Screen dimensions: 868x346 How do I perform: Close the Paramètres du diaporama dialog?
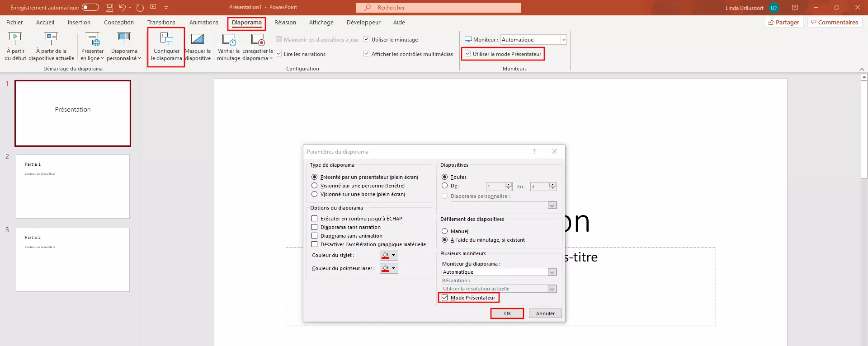pos(555,151)
